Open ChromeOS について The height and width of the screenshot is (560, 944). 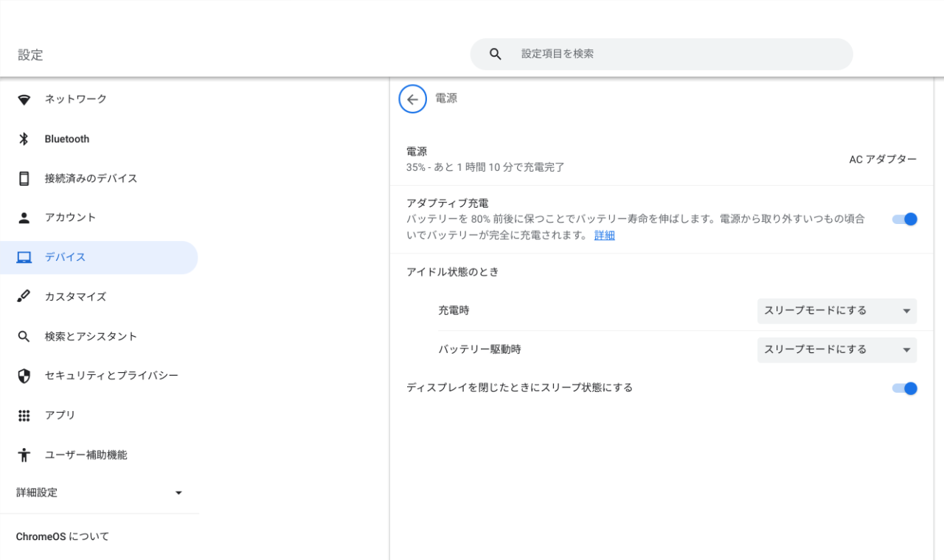pos(61,536)
